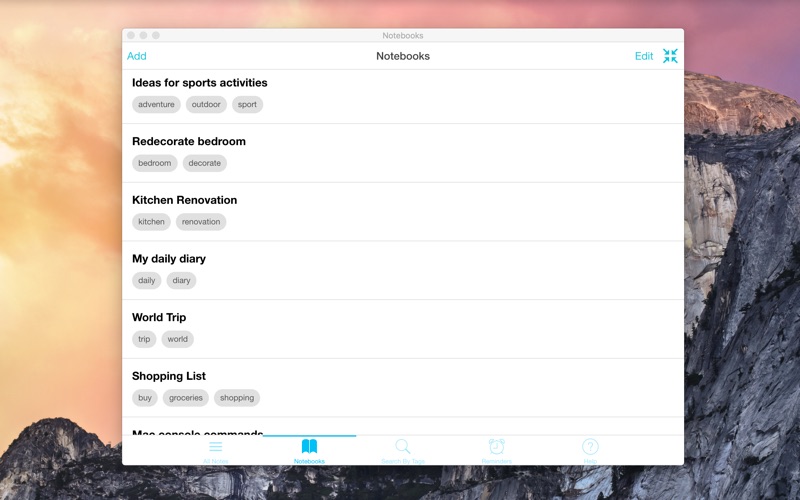Close the Notebooks window
Image resolution: width=800 pixels, height=500 pixels.
tap(131, 35)
